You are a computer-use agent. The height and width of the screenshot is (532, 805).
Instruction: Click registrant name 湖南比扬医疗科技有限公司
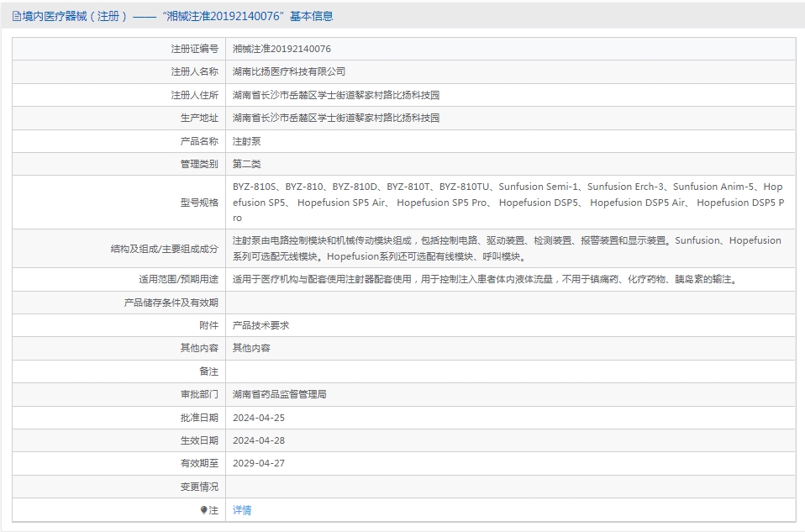click(x=289, y=72)
